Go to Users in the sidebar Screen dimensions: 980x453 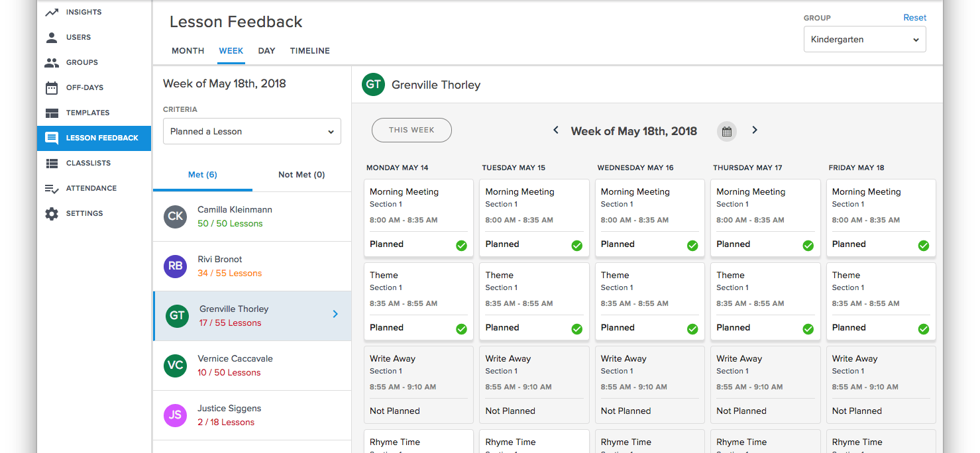94,37
